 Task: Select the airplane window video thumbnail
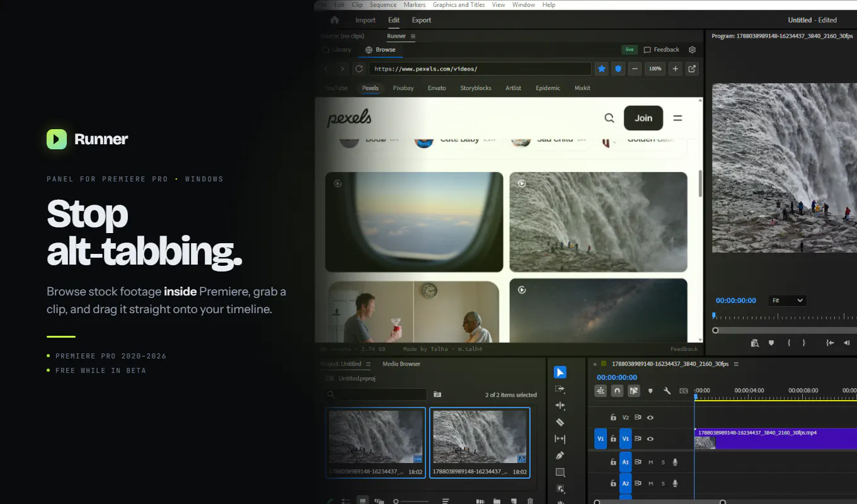tap(414, 222)
